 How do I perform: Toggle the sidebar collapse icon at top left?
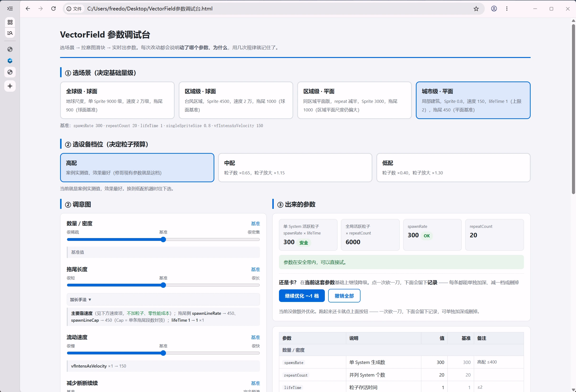(x=10, y=9)
